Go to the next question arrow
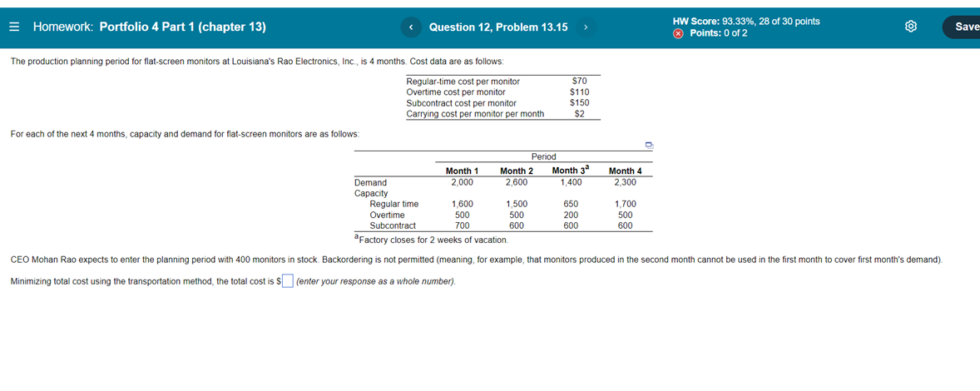This screenshot has height=391, width=980. click(x=586, y=27)
